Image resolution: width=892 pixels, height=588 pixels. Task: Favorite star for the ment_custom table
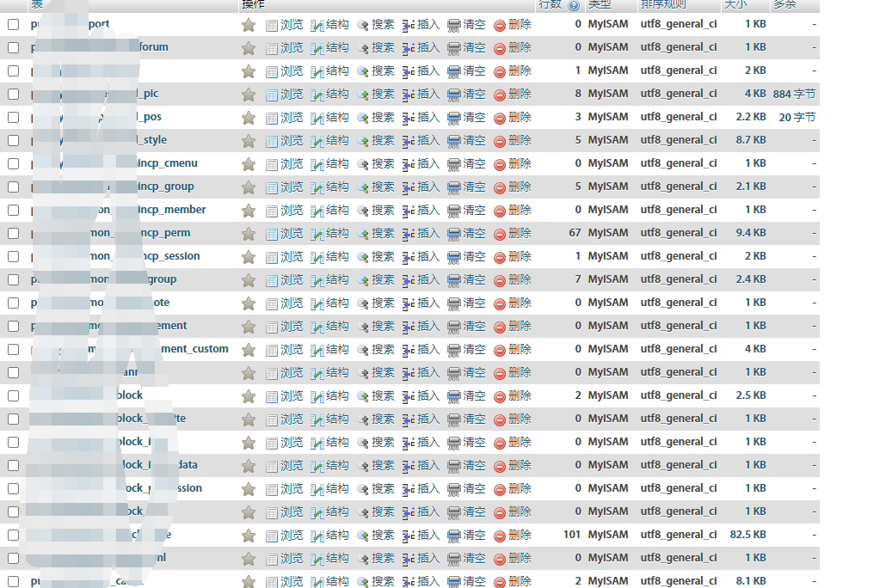tap(249, 350)
